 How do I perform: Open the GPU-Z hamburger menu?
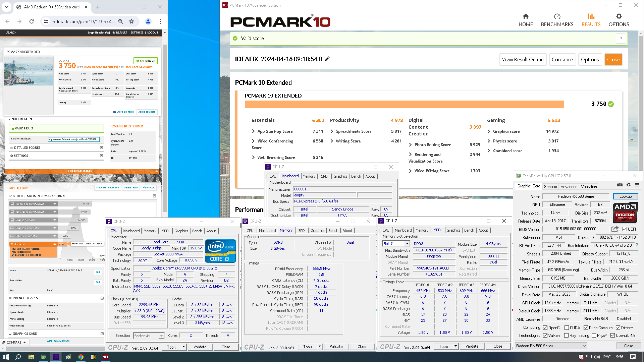pos(637,185)
